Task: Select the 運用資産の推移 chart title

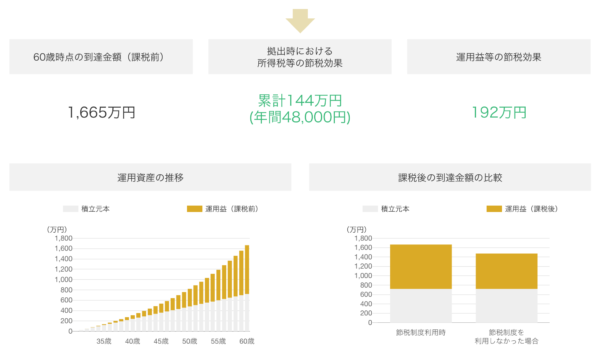Action: click(150, 177)
